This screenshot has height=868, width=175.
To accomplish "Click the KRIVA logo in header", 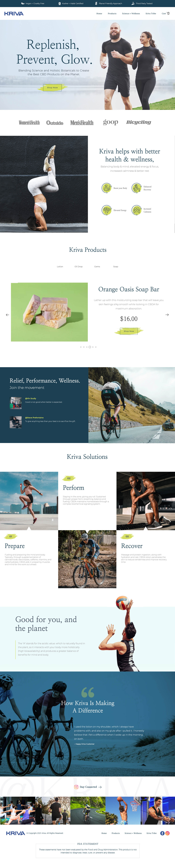I will click(14, 13).
